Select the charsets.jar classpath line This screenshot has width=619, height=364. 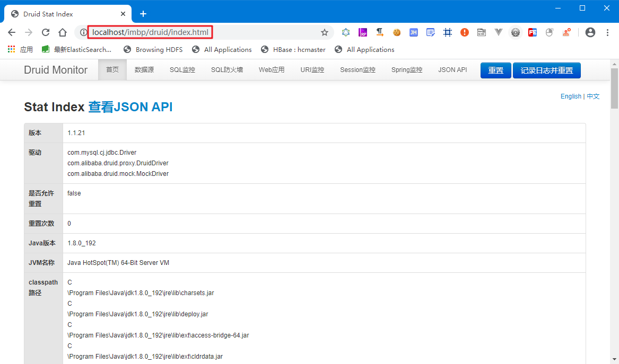tap(141, 293)
